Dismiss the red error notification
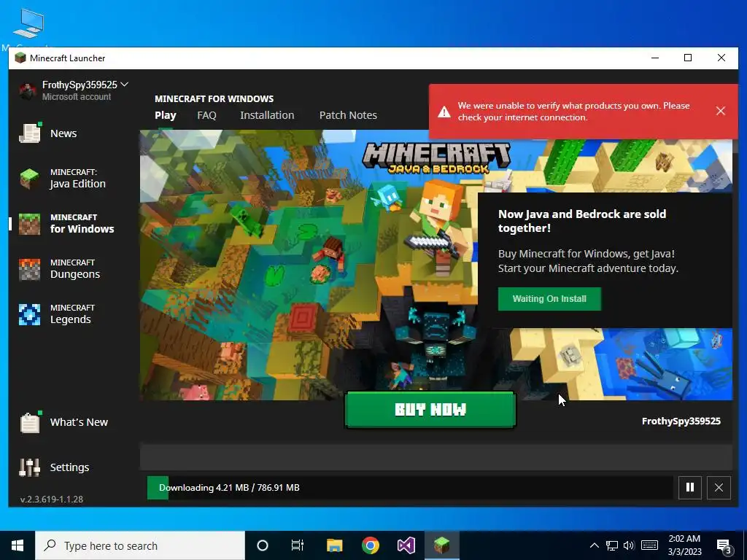 720,111
